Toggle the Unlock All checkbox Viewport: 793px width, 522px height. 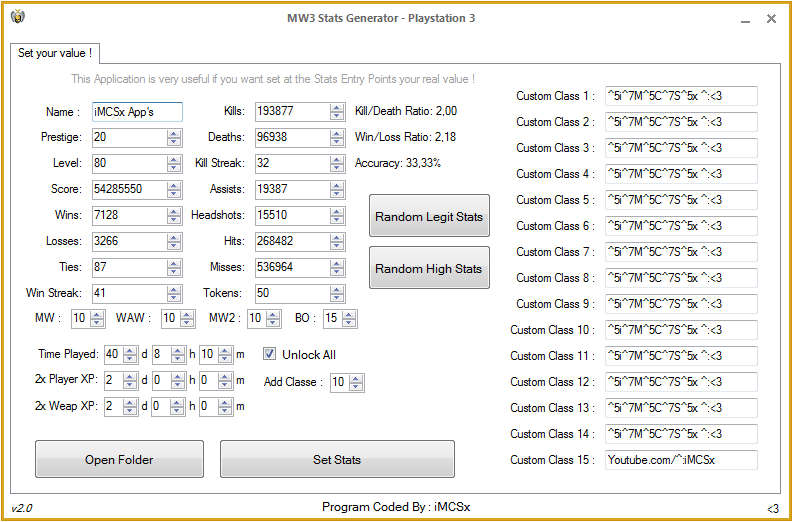[x=270, y=354]
